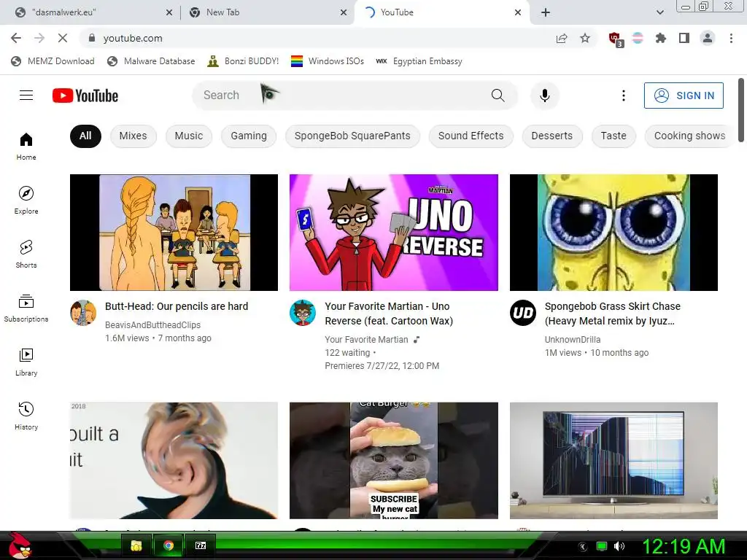Open broken TV screen video thumbnail
Image resolution: width=747 pixels, height=560 pixels.
pyautogui.click(x=614, y=461)
